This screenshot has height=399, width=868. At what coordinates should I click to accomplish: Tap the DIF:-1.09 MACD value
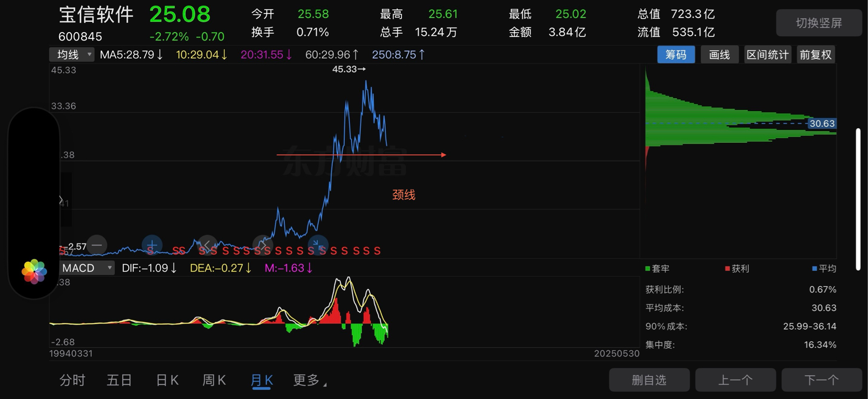pyautogui.click(x=149, y=268)
